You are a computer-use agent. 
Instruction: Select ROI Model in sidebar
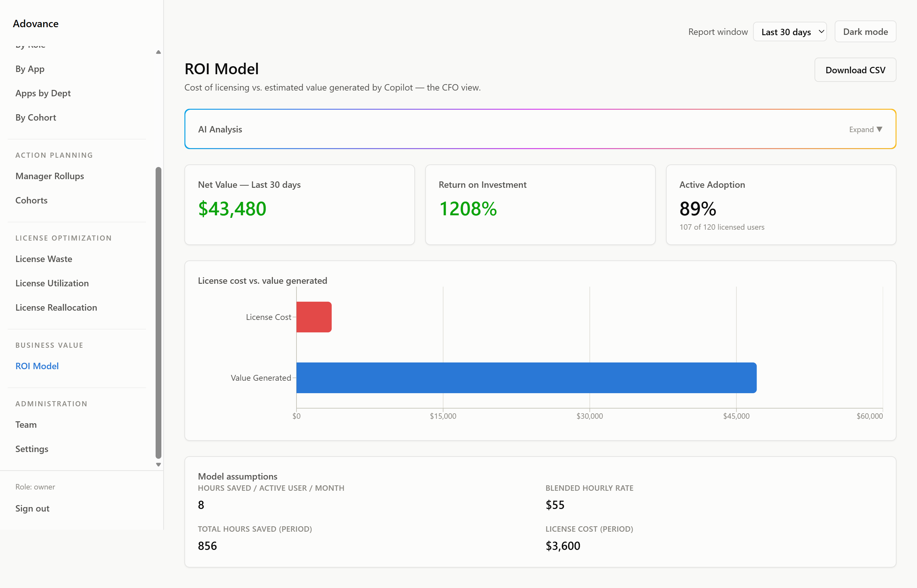coord(37,366)
